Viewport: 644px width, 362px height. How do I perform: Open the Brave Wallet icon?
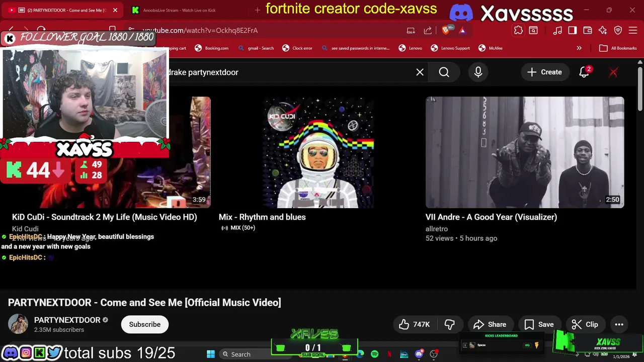pyautogui.click(x=588, y=31)
